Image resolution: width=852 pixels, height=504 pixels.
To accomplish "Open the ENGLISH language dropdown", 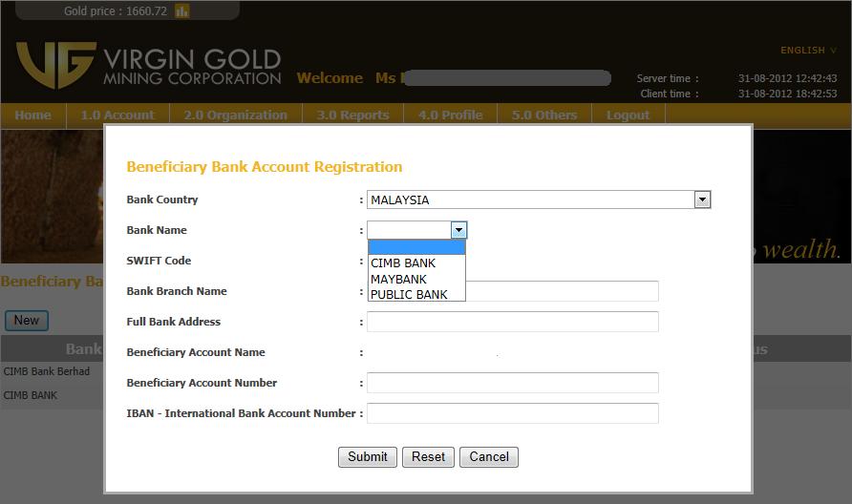I will [x=808, y=50].
